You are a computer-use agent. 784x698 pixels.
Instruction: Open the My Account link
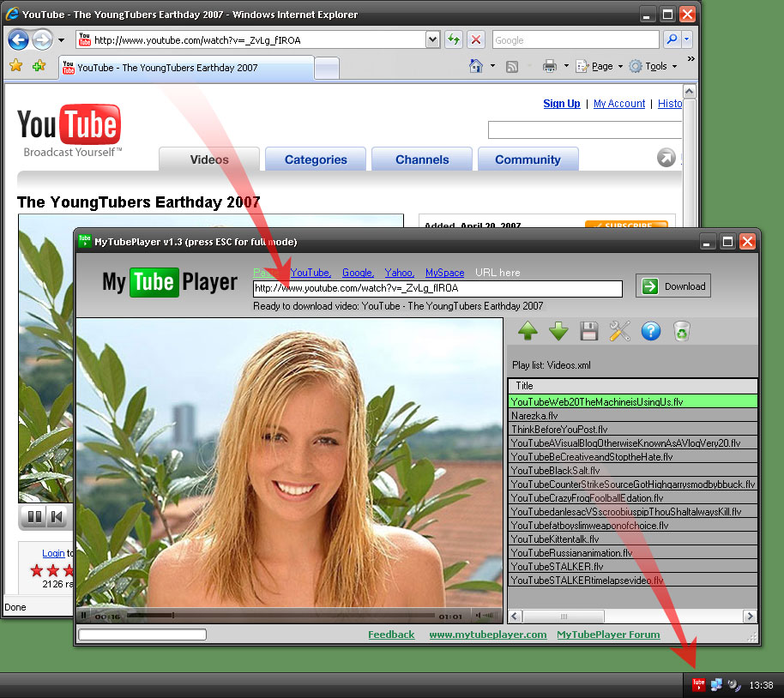tap(619, 104)
